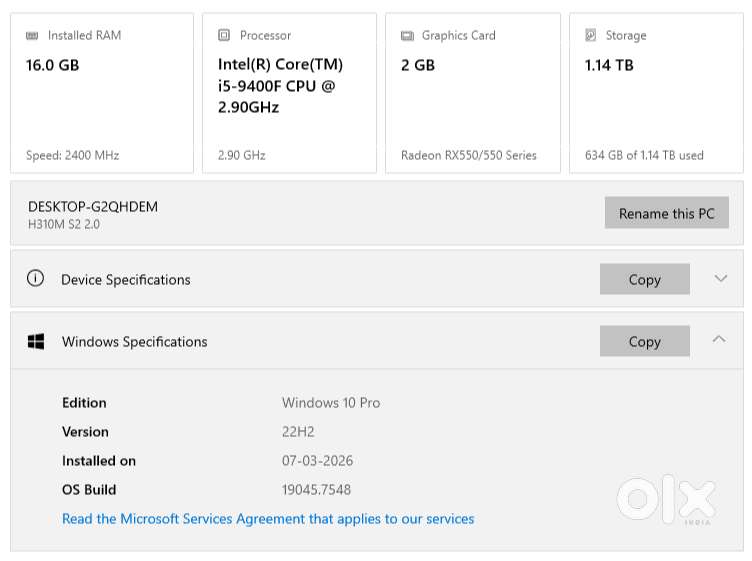Select the Intel Core i5-9400F processor name

[281, 86]
